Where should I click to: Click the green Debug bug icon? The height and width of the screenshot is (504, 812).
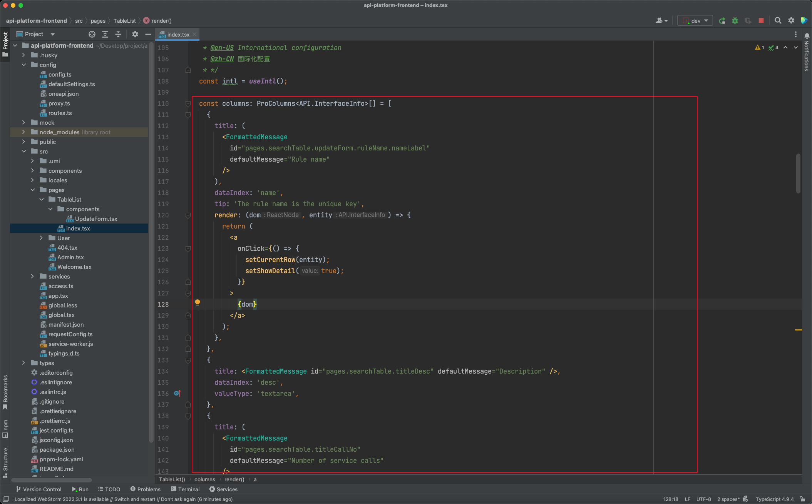pyautogui.click(x=735, y=21)
